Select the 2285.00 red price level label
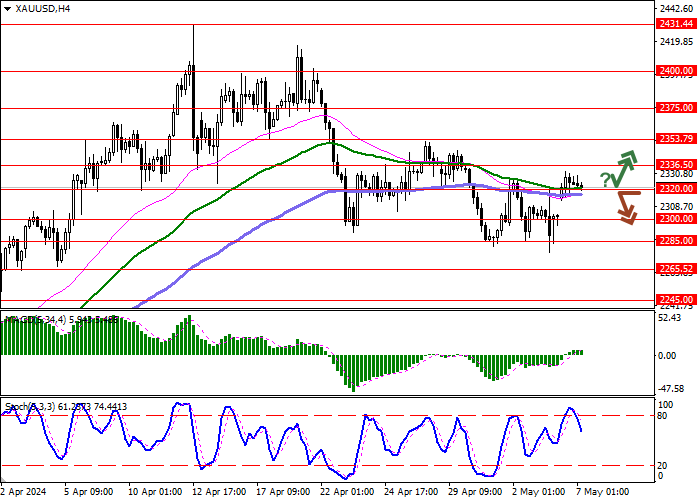The width and height of the screenshot is (700, 500). click(x=676, y=241)
